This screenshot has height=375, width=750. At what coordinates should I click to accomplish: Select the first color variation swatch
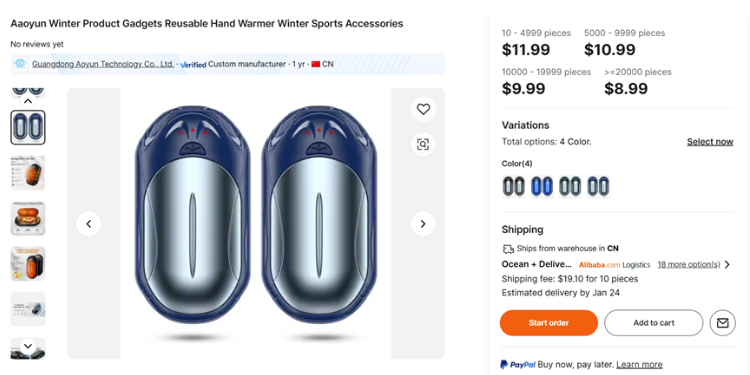pos(513,186)
